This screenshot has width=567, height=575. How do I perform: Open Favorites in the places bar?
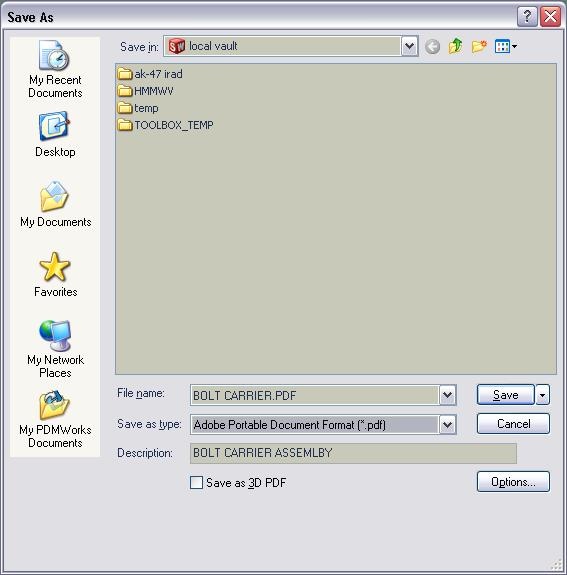click(55, 274)
